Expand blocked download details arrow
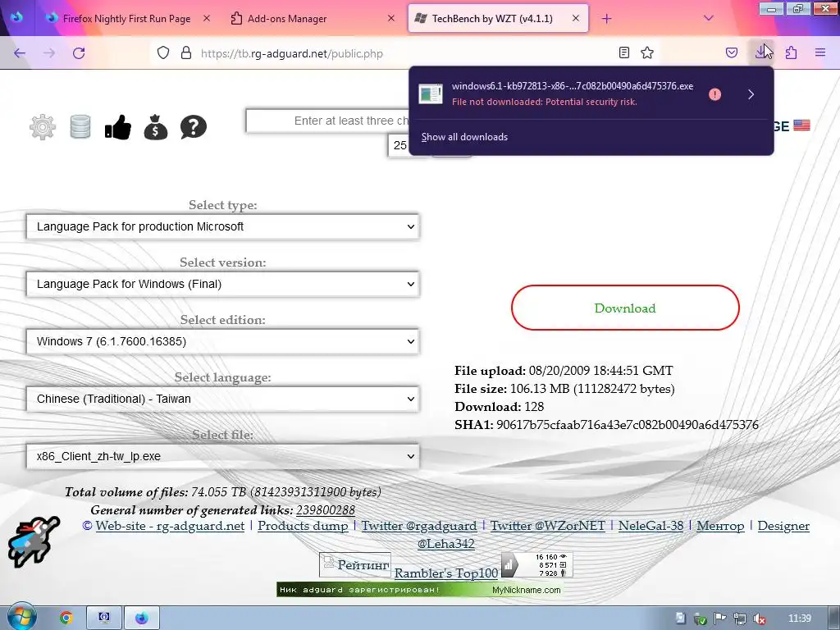Image resolution: width=840 pixels, height=630 pixels. [x=751, y=94]
